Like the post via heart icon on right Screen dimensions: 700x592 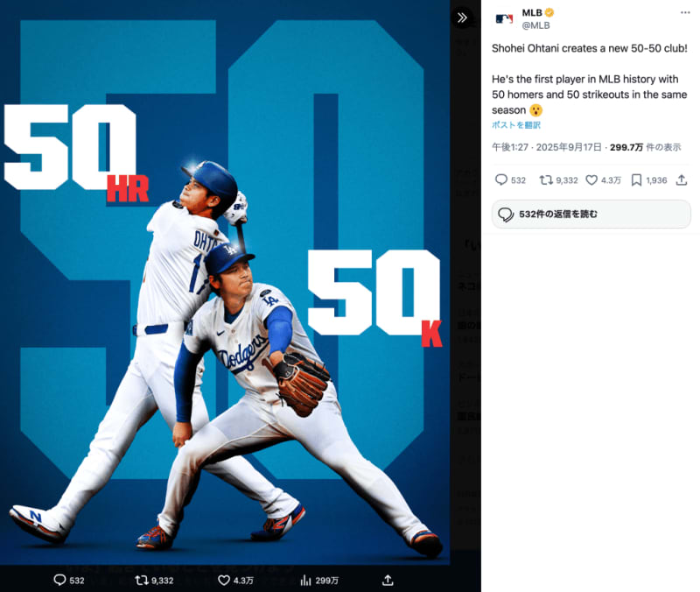591,180
